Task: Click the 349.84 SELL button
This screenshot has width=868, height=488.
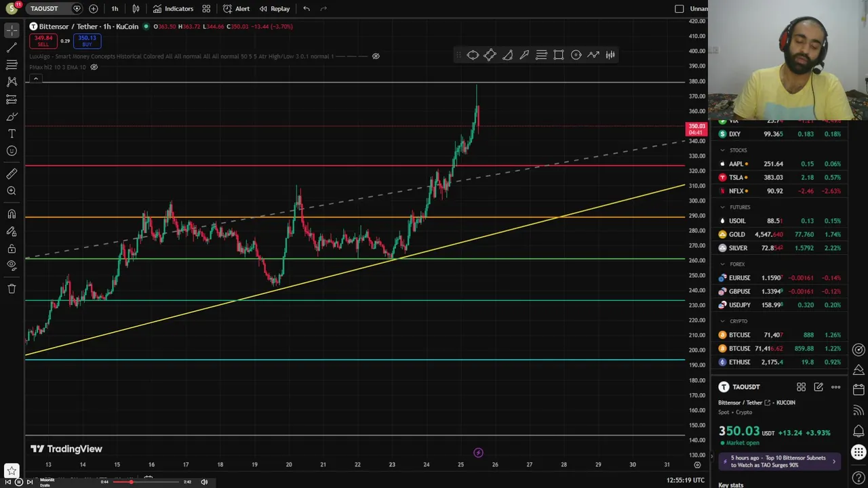Action: point(43,41)
